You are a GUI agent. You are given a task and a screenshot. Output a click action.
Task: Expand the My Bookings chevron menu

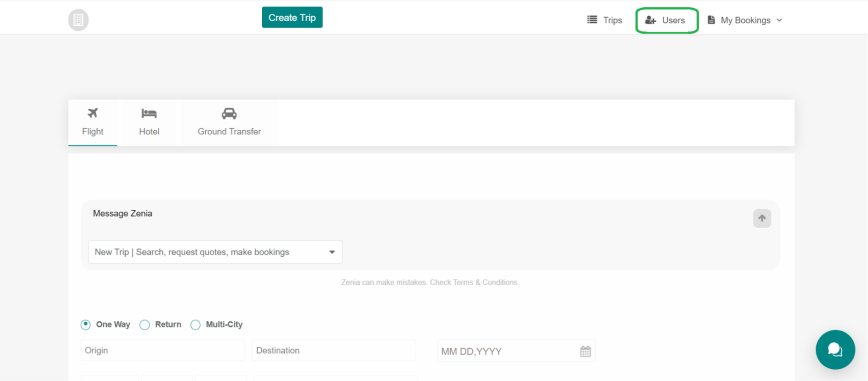click(779, 20)
